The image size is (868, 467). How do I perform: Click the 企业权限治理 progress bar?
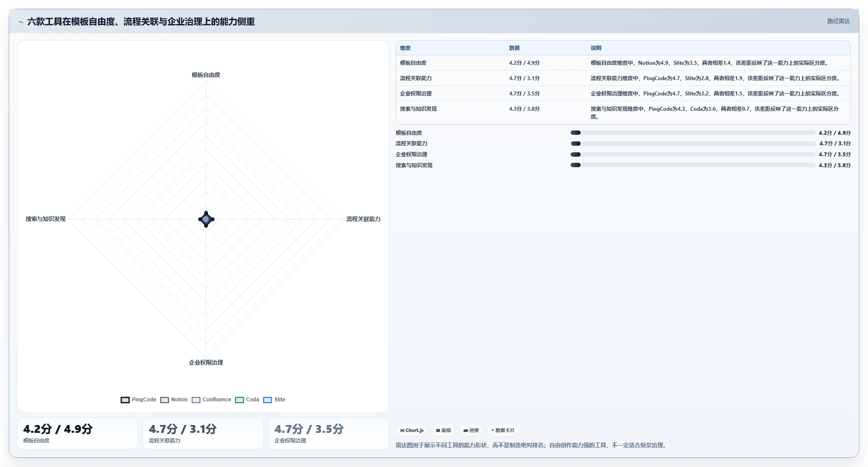pos(693,154)
